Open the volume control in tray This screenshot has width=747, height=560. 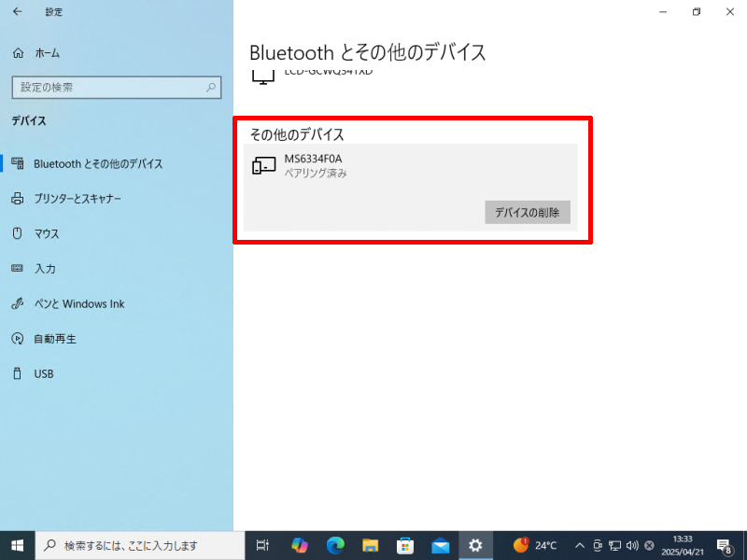[x=633, y=546]
